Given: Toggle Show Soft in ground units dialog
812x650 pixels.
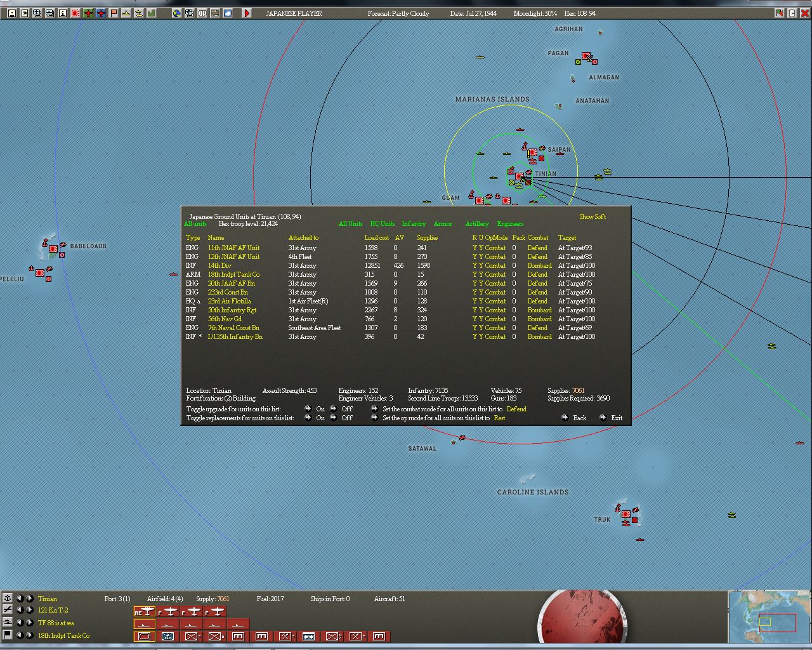Looking at the screenshot, I should point(593,216).
